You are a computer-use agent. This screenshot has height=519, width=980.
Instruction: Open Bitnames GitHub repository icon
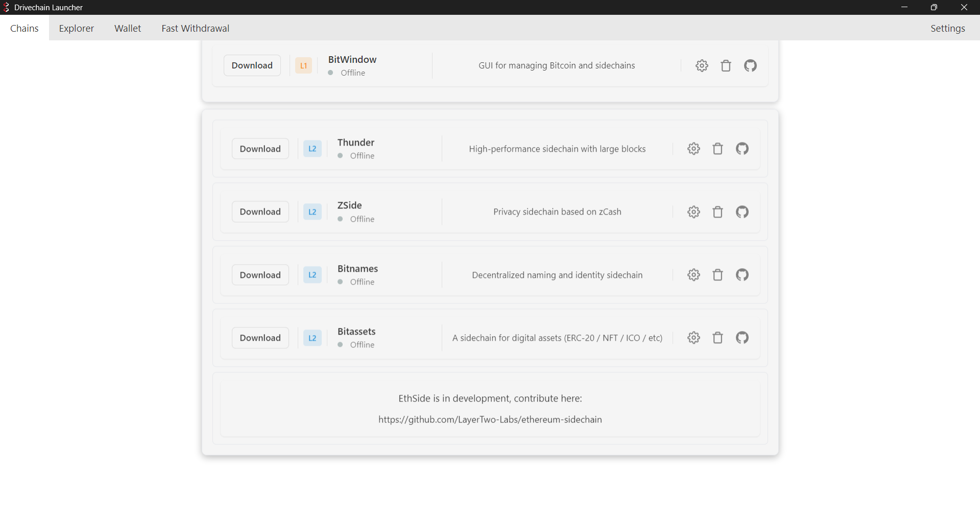point(742,275)
